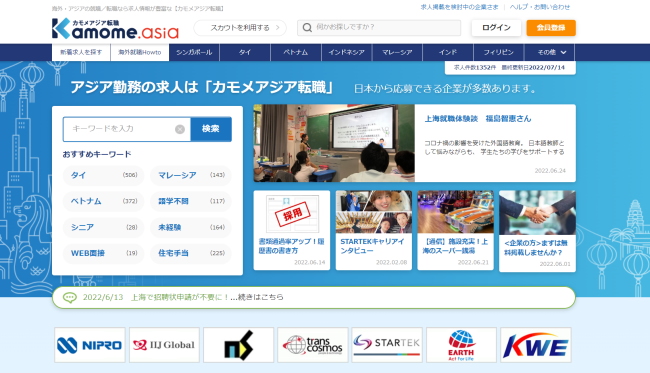Open the classroom photo of featured article

coord(334,143)
